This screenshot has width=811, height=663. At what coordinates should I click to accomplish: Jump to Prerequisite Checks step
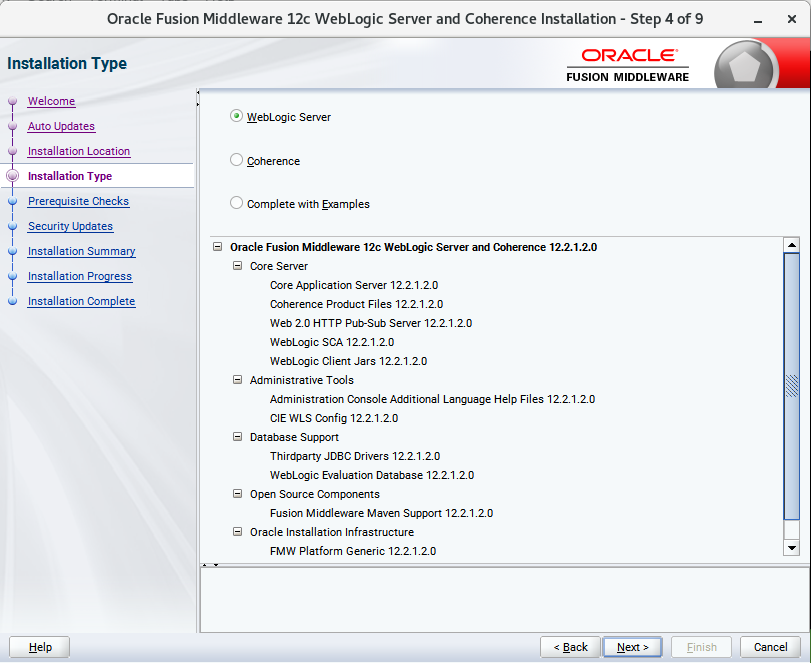click(x=78, y=201)
